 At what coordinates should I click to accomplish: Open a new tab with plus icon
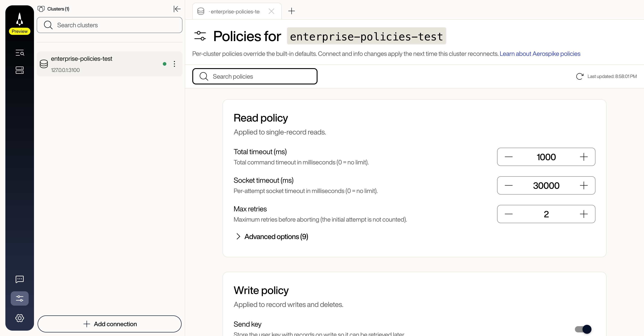point(292,11)
